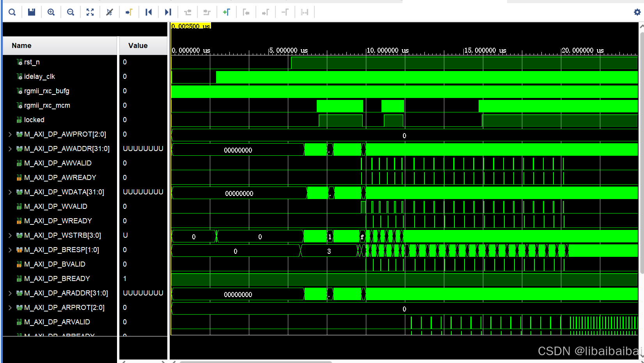Click the delete marker icon
This screenshot has width=644, height=363.
tap(285, 12)
